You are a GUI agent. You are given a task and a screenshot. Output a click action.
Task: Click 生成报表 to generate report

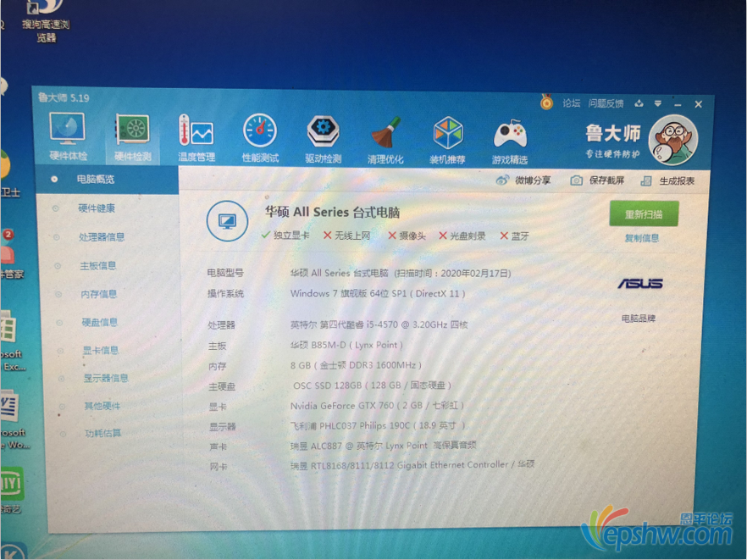pyautogui.click(x=667, y=180)
